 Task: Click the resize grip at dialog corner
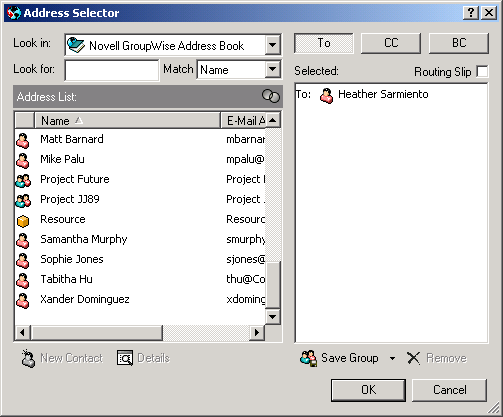tap(494, 408)
